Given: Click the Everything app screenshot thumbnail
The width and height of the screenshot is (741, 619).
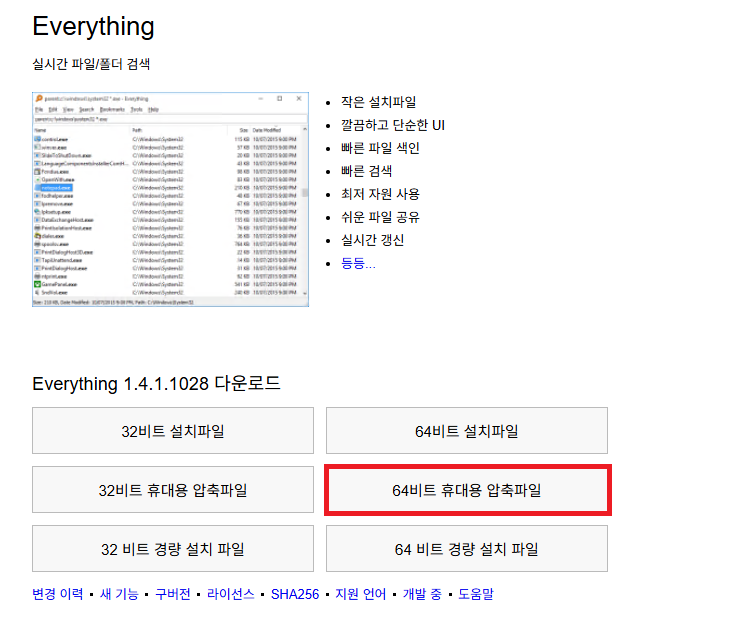Looking at the screenshot, I should (171, 199).
